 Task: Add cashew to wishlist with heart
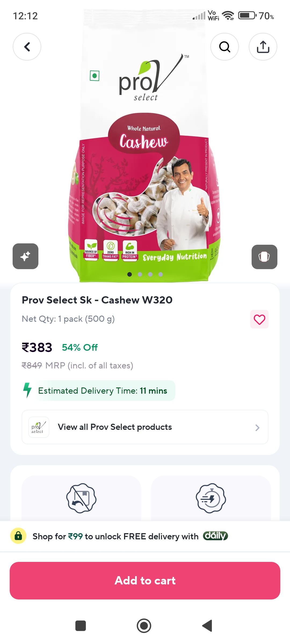point(259,319)
